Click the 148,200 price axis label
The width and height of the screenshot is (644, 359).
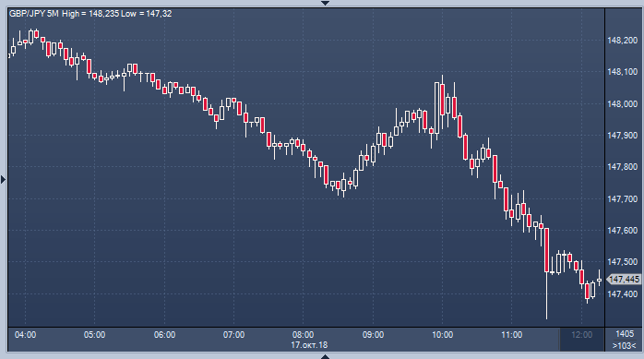pyautogui.click(x=623, y=41)
